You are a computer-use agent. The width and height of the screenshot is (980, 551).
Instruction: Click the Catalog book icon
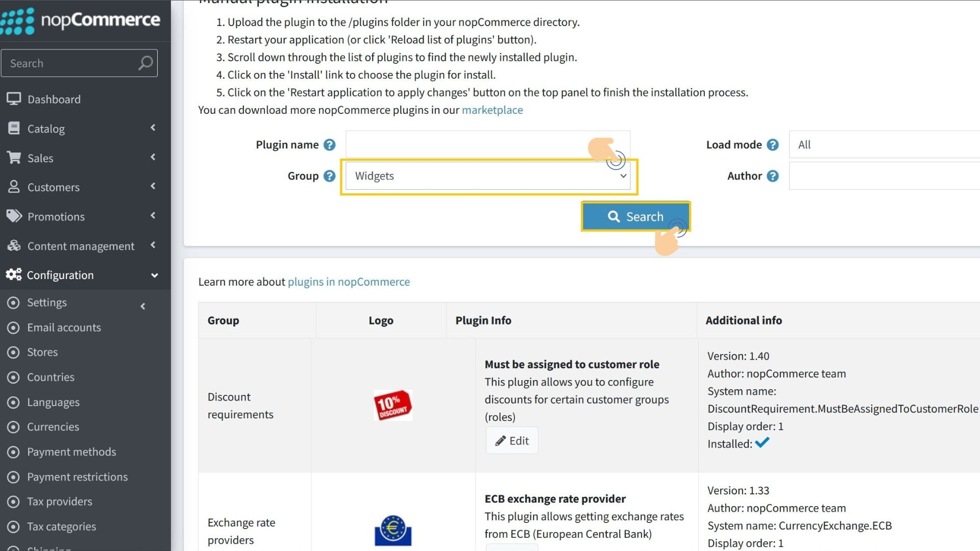point(14,129)
